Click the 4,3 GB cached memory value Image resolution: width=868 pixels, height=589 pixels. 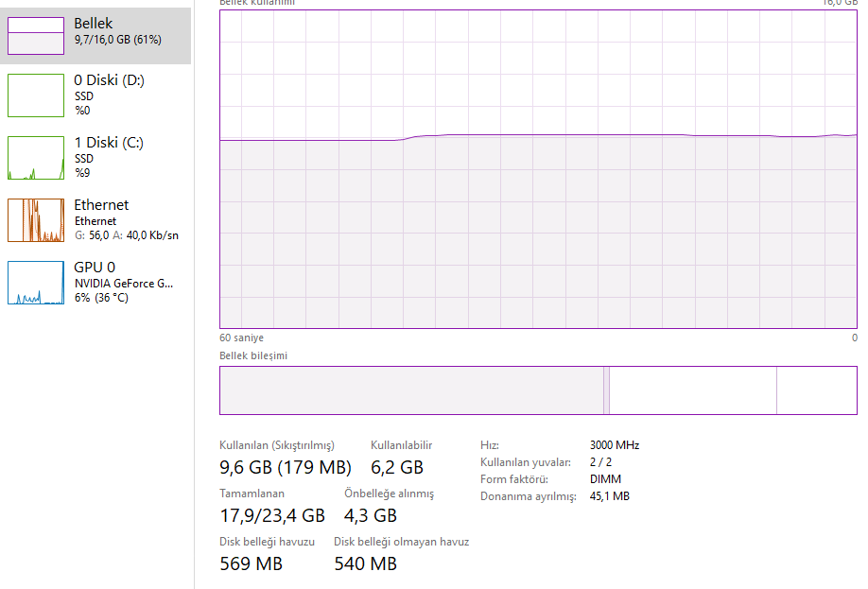tap(371, 515)
